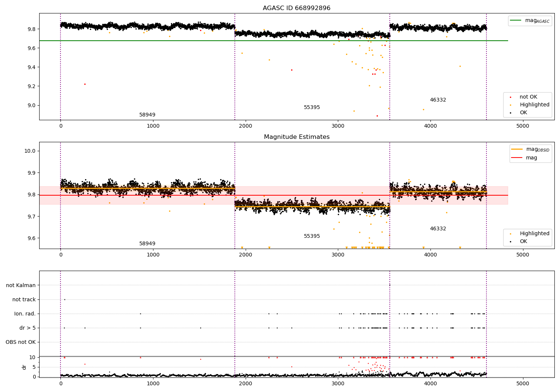
Task: Click the 'Ion. rad.' row label
Action: (x=25, y=314)
